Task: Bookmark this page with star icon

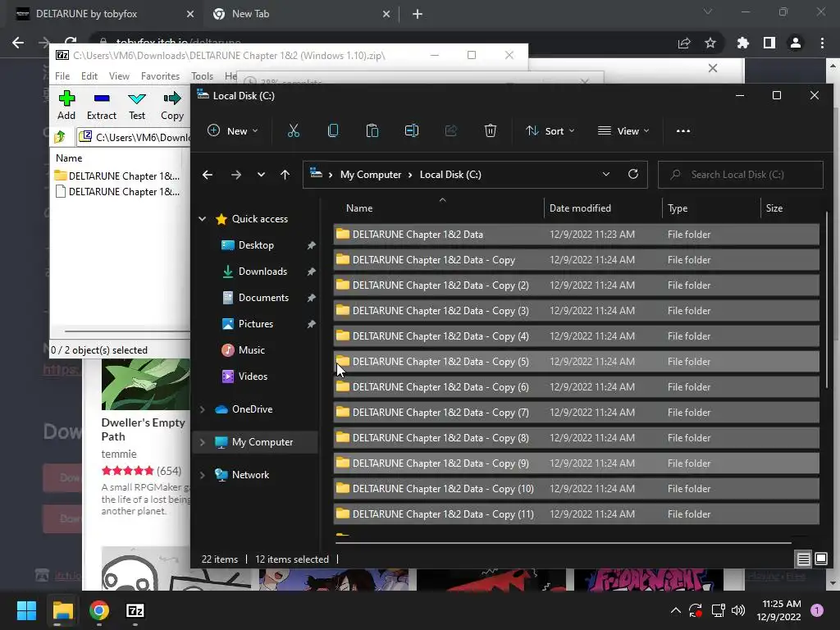Action: click(710, 43)
